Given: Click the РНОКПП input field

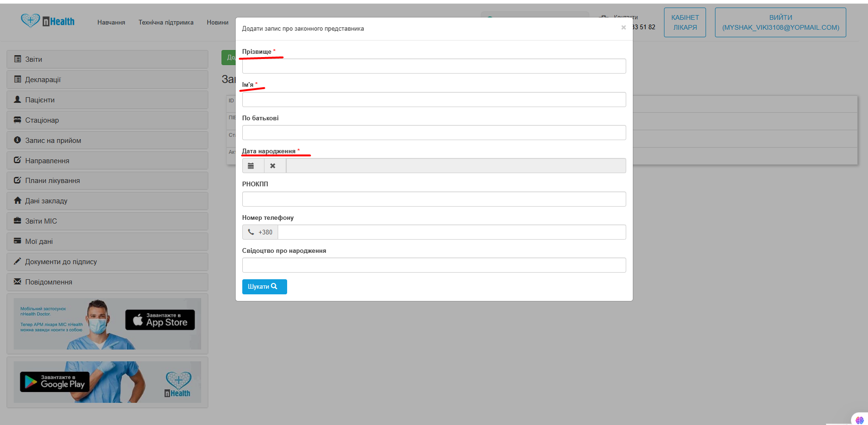Looking at the screenshot, I should click(x=434, y=199).
